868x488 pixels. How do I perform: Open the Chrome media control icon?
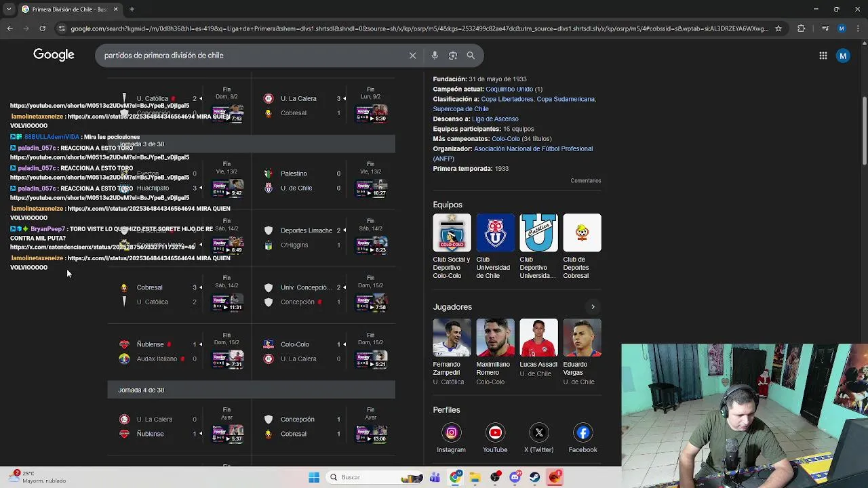(x=825, y=28)
